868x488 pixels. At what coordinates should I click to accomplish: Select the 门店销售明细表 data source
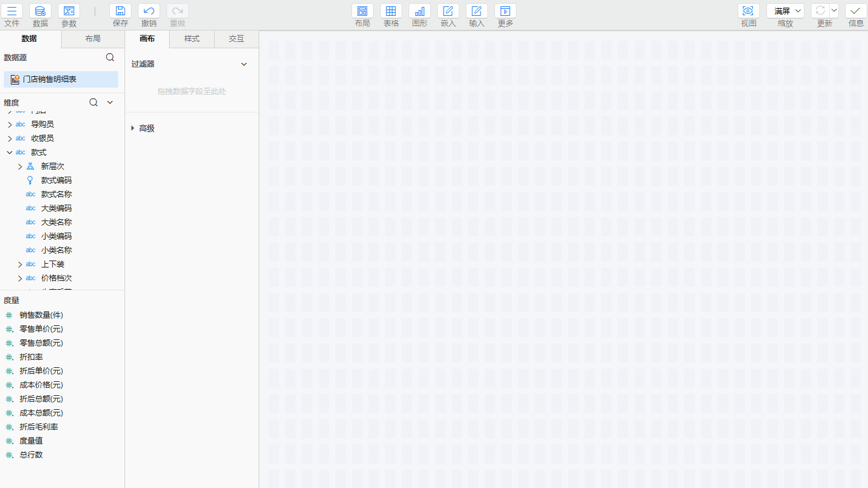[x=50, y=79]
